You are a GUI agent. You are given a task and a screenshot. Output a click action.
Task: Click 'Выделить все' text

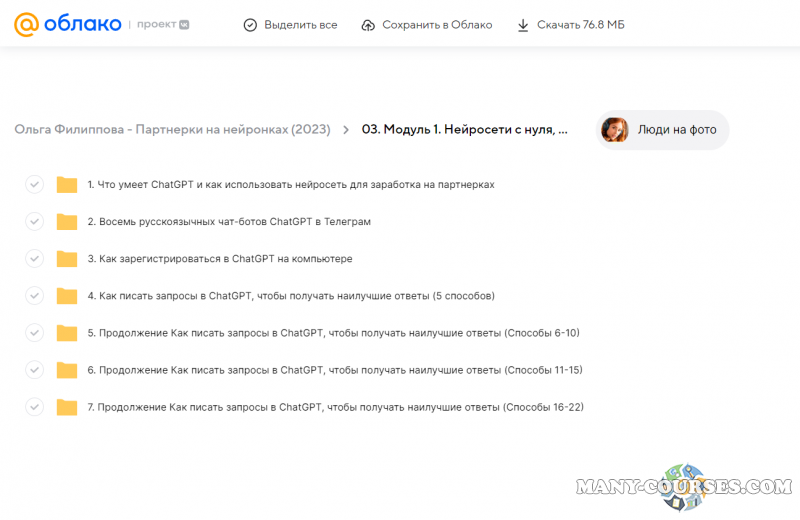pyautogui.click(x=300, y=25)
